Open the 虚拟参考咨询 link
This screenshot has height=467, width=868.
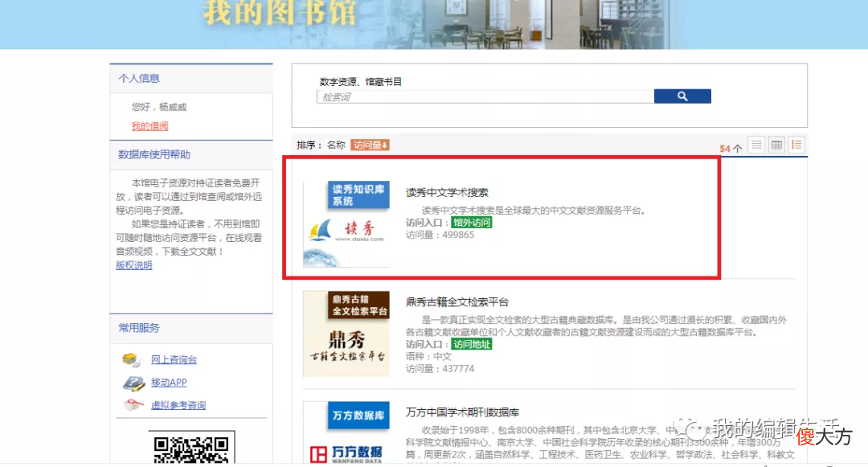pyautogui.click(x=178, y=405)
